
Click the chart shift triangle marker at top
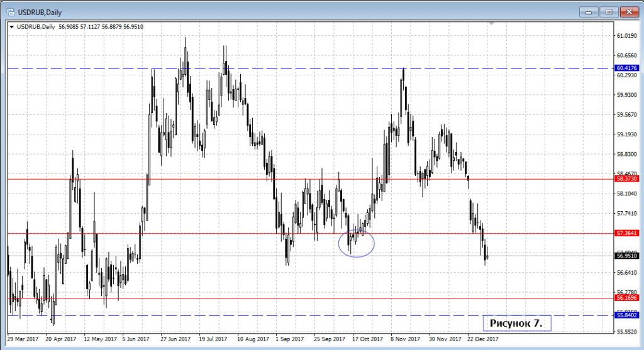point(492,23)
